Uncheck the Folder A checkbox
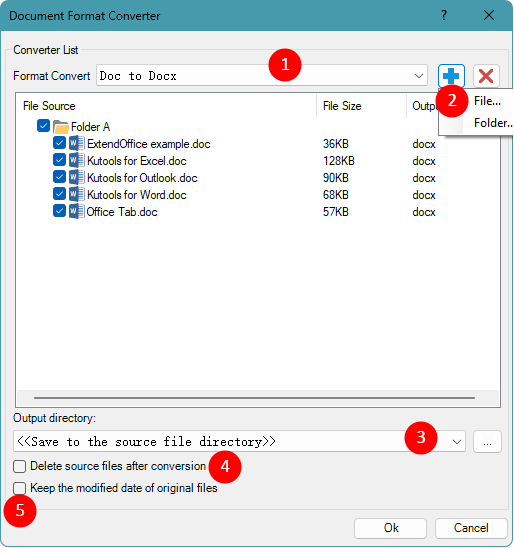 coord(43,126)
